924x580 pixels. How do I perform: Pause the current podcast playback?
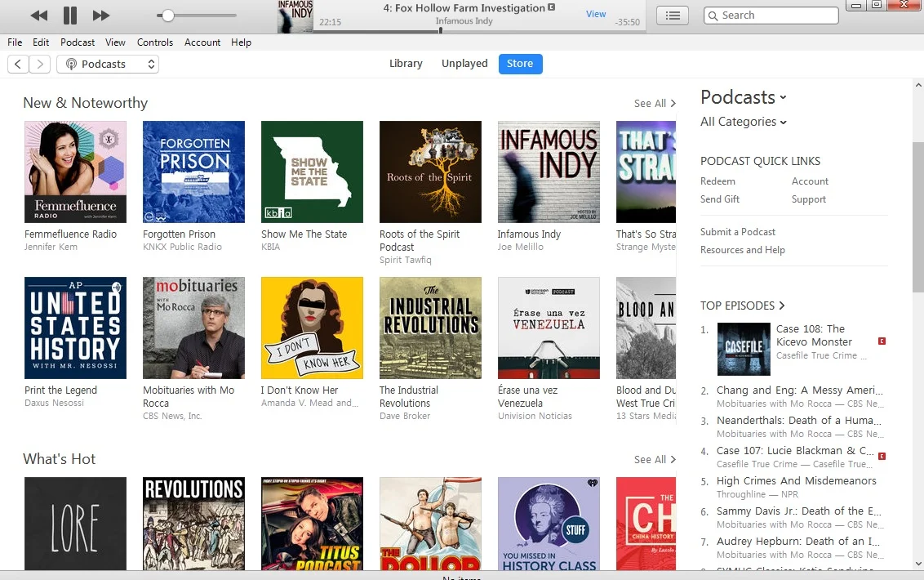[70, 16]
